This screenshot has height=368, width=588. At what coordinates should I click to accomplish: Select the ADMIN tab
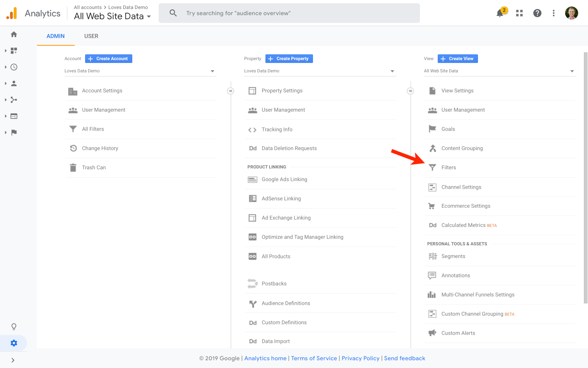56,36
